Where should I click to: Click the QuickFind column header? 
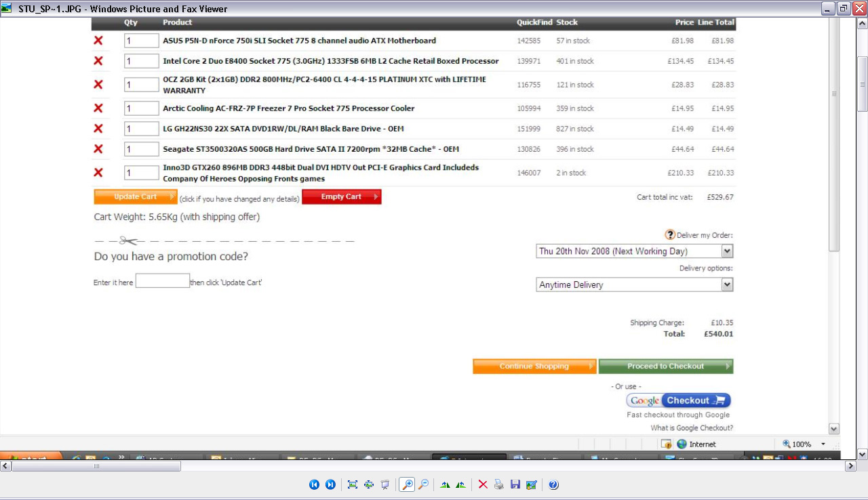pos(534,22)
